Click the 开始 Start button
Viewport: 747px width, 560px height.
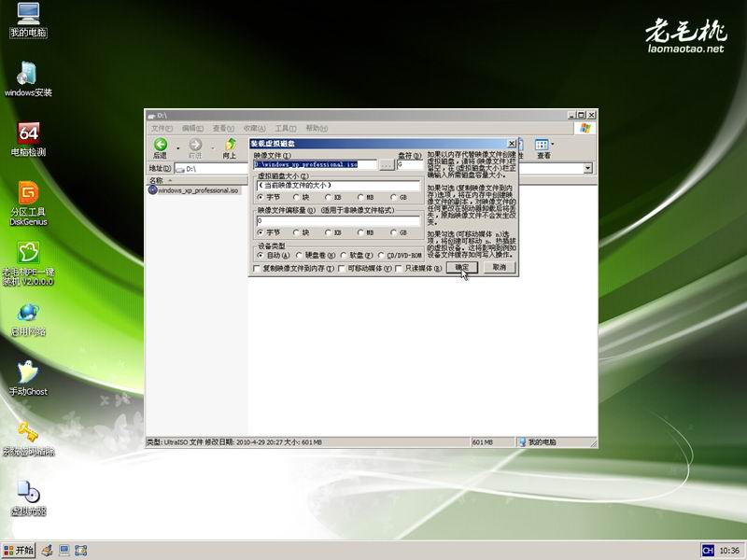click(x=19, y=551)
